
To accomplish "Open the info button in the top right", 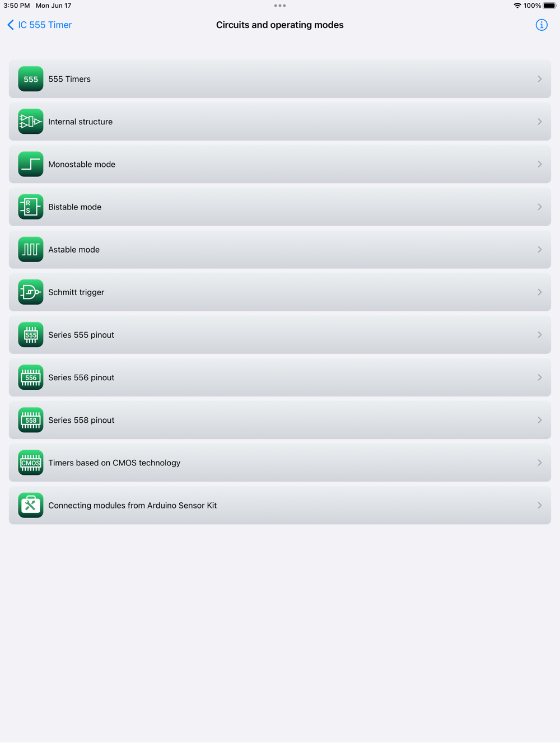I will [x=542, y=25].
